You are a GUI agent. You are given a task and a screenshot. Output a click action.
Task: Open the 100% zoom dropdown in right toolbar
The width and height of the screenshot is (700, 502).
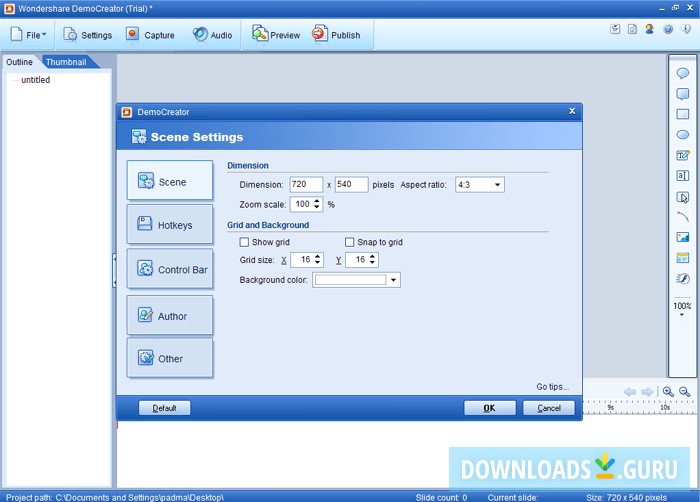pyautogui.click(x=682, y=309)
